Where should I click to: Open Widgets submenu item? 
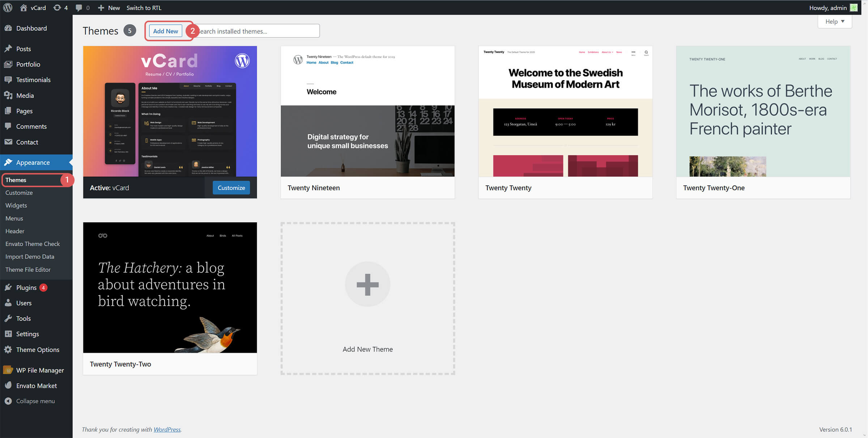[16, 205]
